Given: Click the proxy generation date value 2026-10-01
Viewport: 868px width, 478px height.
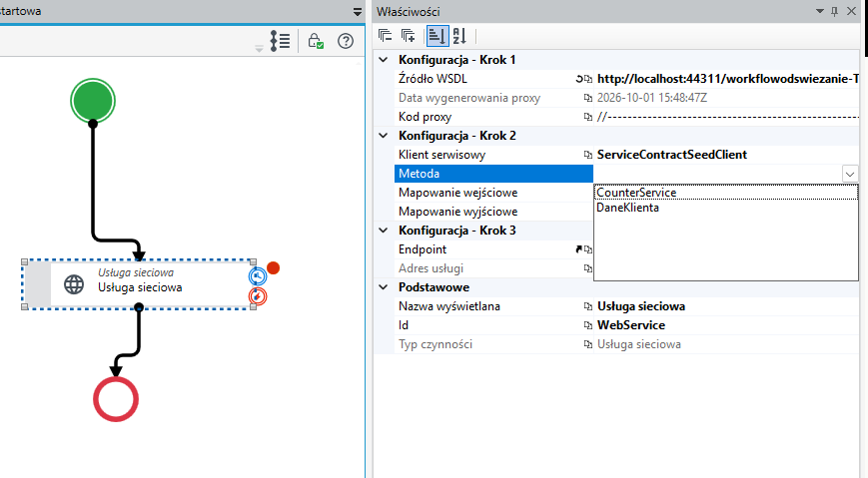Looking at the screenshot, I should 652,98.
